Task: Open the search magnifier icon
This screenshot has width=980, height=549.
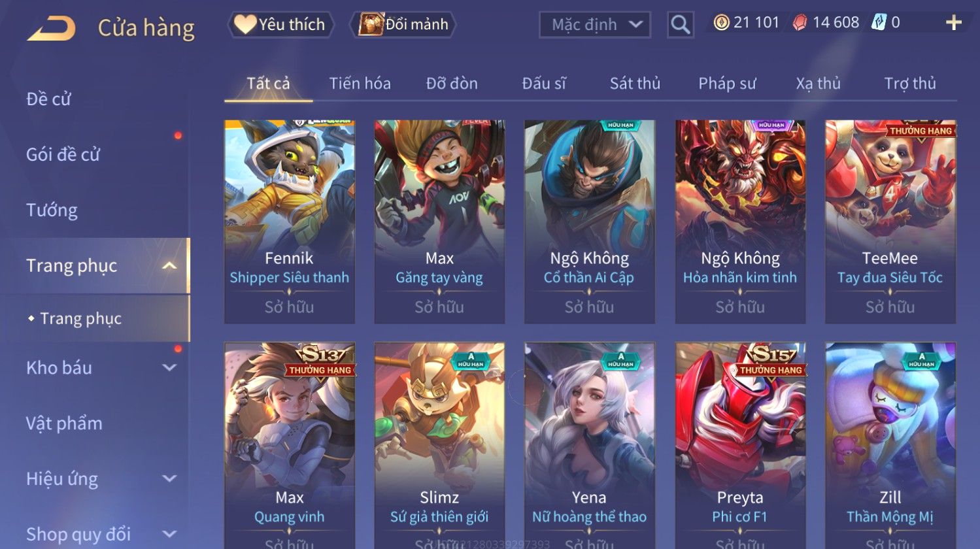Action: click(680, 25)
